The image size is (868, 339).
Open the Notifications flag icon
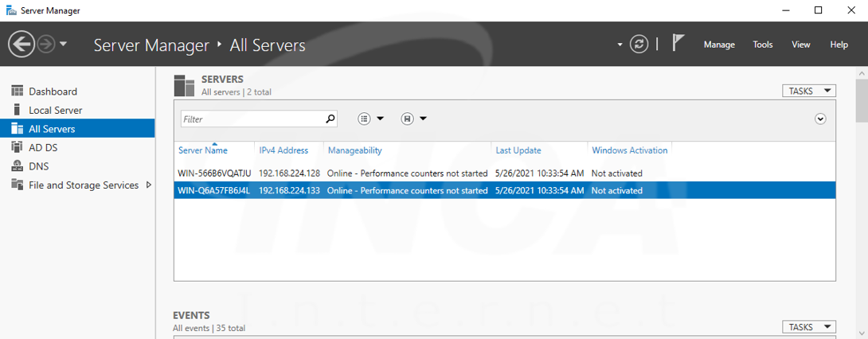(678, 43)
